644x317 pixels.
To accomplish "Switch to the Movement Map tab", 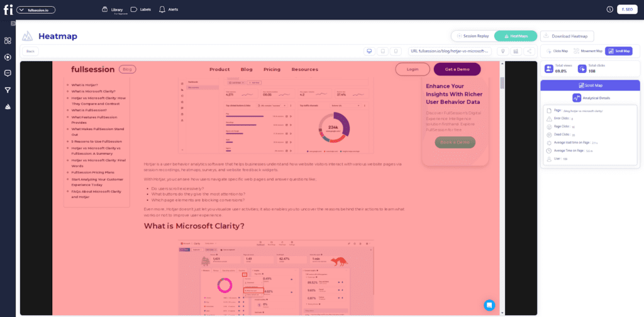I will [588, 51].
